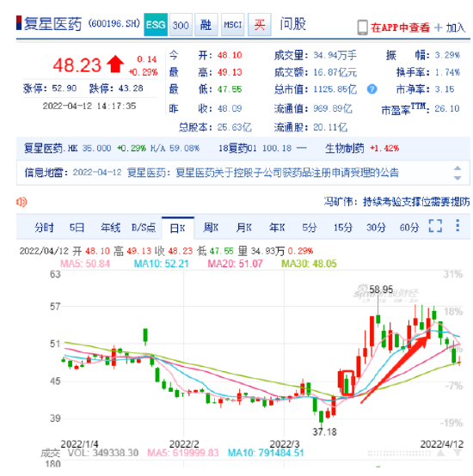The width and height of the screenshot is (473, 476).
Task: Click the MA30: 48.05 indicator label
Action: pos(309,264)
